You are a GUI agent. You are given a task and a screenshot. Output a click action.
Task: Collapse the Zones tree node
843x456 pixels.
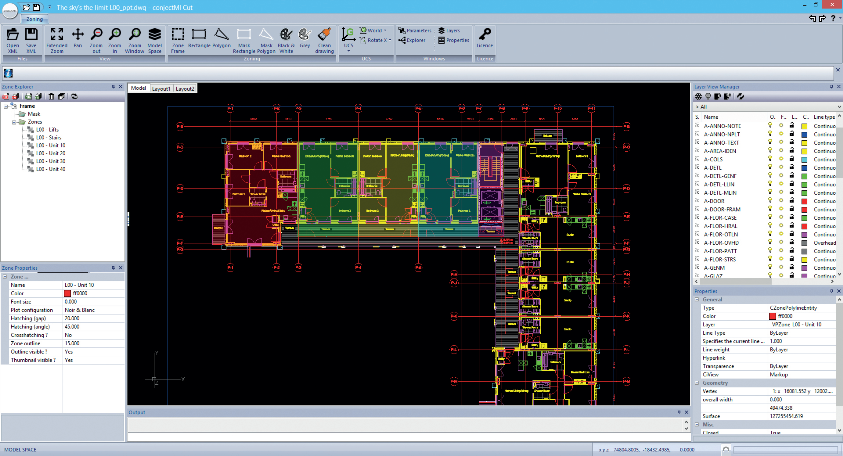pyautogui.click(x=15, y=122)
